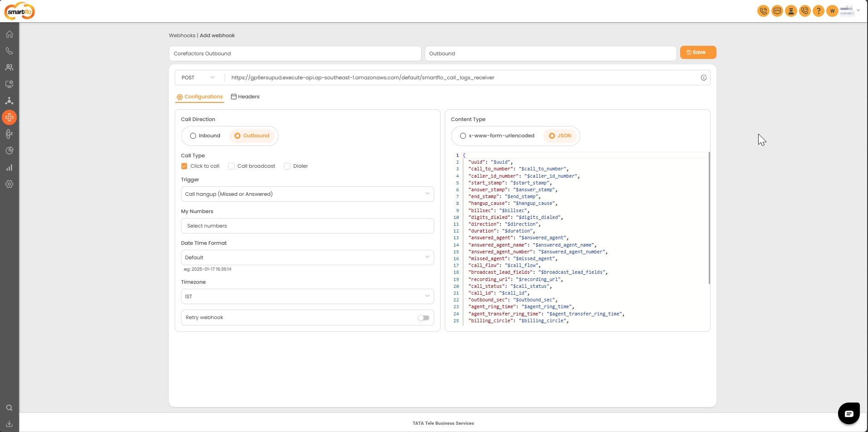Image resolution: width=868 pixels, height=432 pixels.
Task: Click the phone with clock icon
Action: (805, 11)
